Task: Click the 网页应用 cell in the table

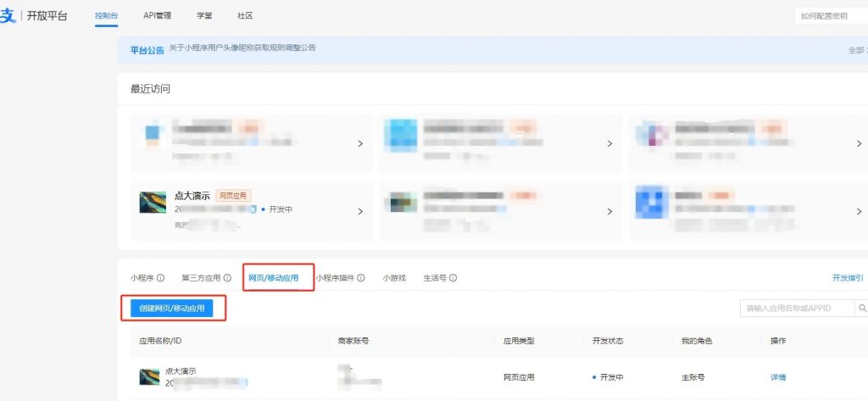Action: (x=519, y=377)
